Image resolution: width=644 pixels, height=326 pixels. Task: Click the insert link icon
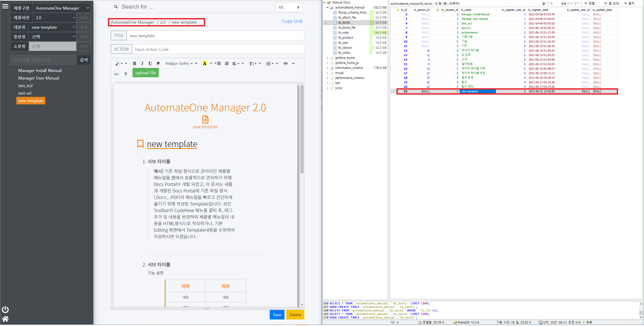coord(285,63)
